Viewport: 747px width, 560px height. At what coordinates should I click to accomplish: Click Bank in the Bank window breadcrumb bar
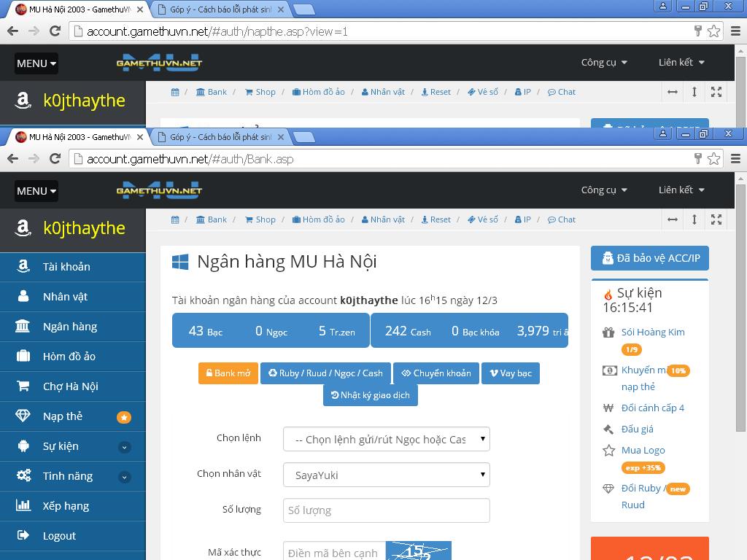coord(212,219)
